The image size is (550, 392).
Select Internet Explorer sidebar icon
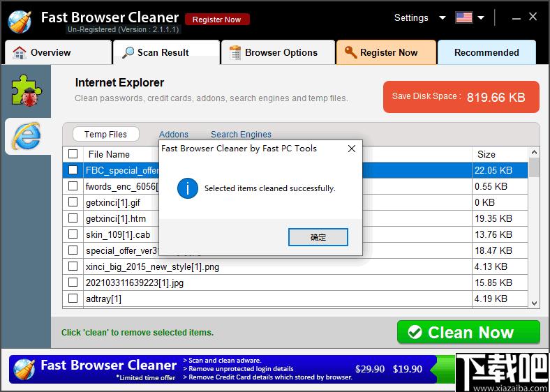tap(27, 136)
